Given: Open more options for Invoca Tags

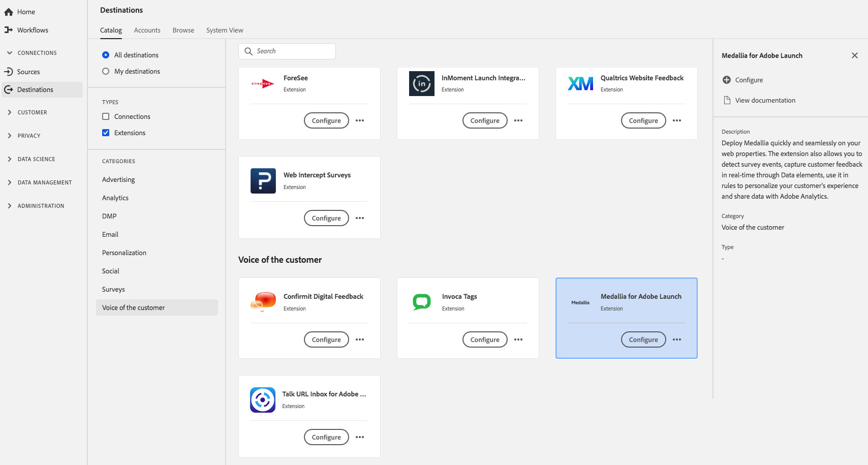Looking at the screenshot, I should pos(518,339).
